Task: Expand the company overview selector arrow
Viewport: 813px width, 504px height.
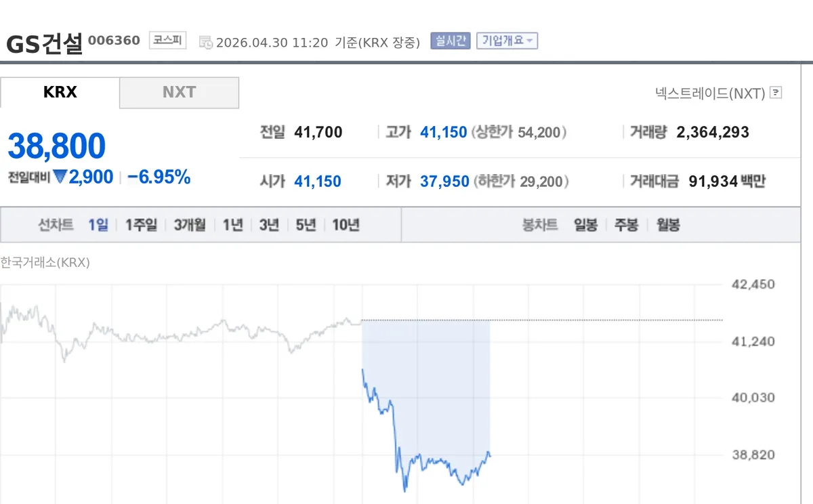Action: (529, 41)
